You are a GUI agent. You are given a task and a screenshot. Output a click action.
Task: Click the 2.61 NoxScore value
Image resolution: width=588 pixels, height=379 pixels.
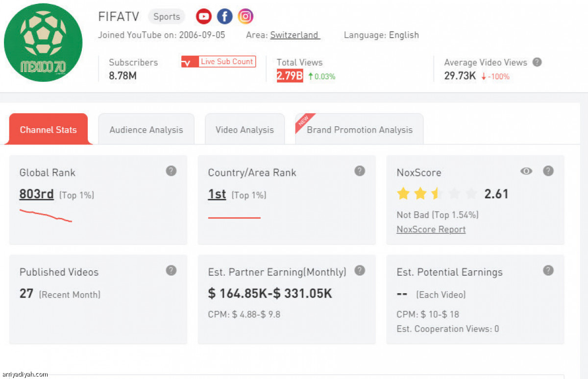tap(496, 194)
